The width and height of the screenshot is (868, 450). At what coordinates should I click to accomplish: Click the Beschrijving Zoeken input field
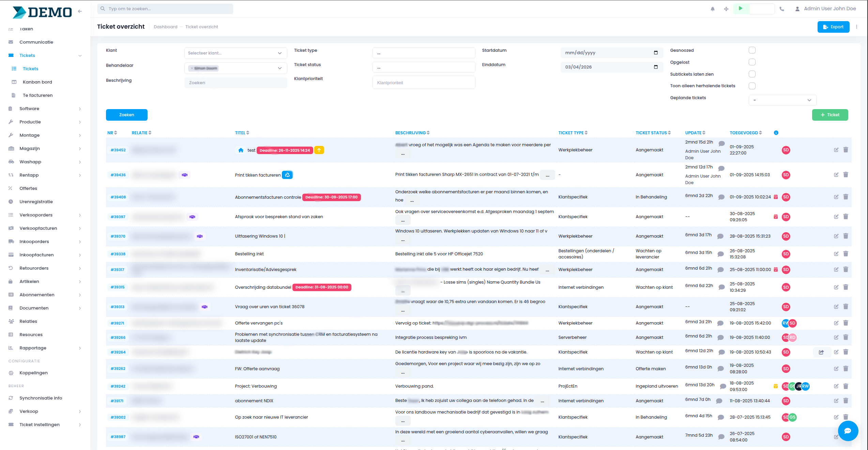[235, 83]
